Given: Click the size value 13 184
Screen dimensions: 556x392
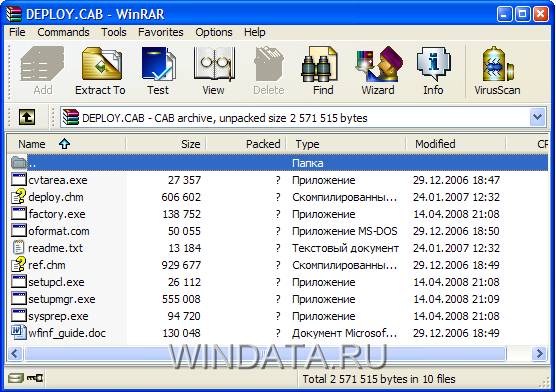Looking at the screenshot, I should pyautogui.click(x=184, y=248).
